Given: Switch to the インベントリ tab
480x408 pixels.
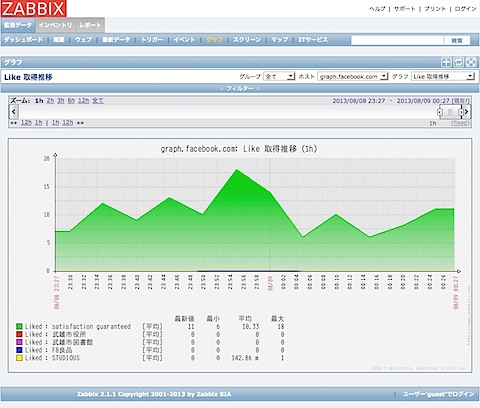Looking at the screenshot, I should [x=55, y=25].
